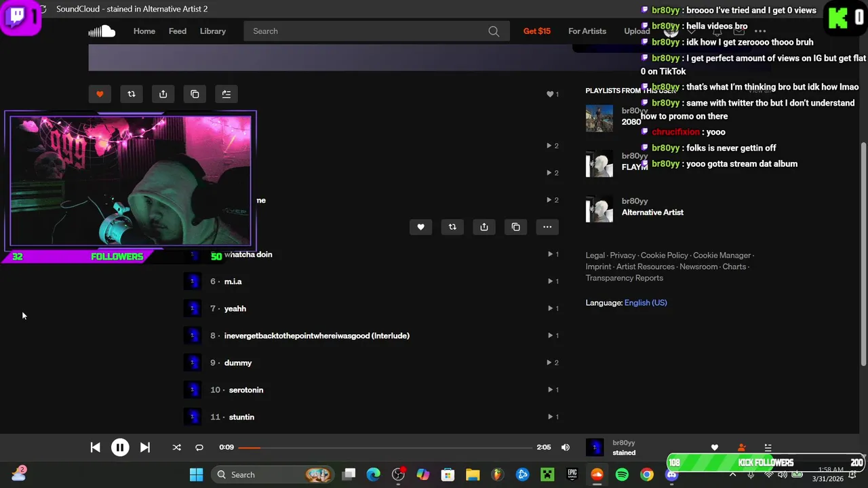
Task: Open the header more options dots
Action: click(x=760, y=31)
